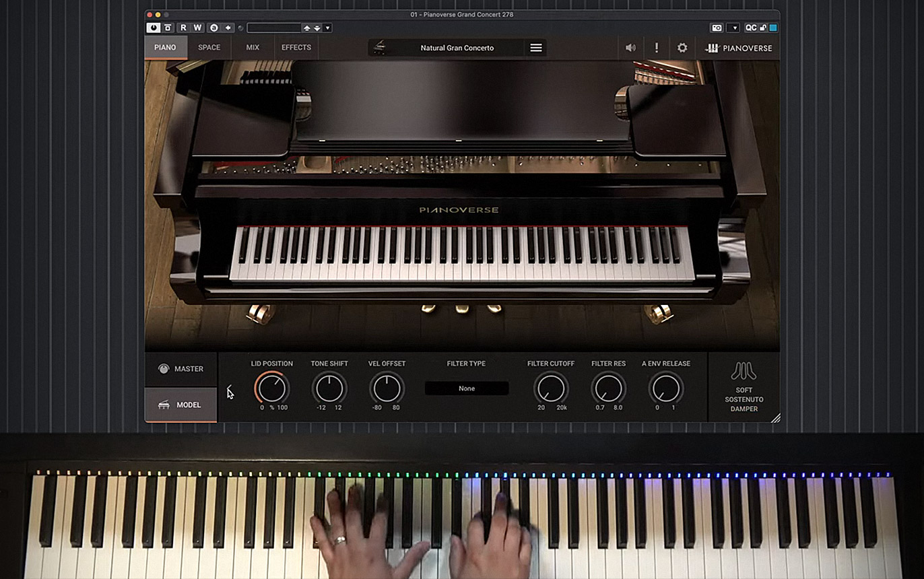The height and width of the screenshot is (579, 924).
Task: Expand the dropdown next to the camera icon
Action: [733, 28]
